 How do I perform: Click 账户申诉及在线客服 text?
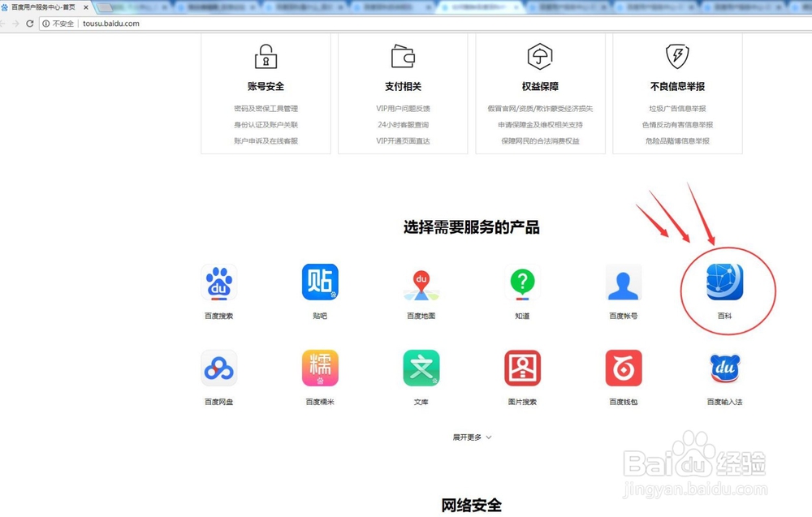click(266, 140)
